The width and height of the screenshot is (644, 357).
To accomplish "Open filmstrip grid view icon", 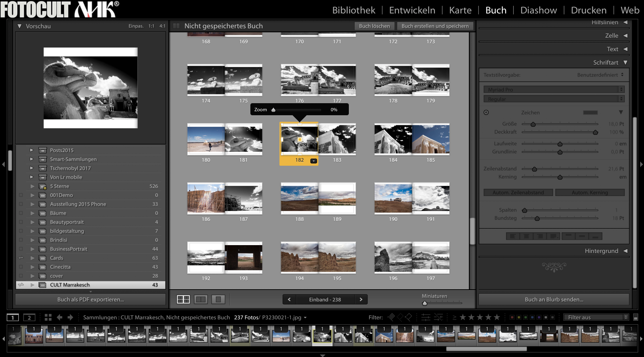I will [48, 317].
